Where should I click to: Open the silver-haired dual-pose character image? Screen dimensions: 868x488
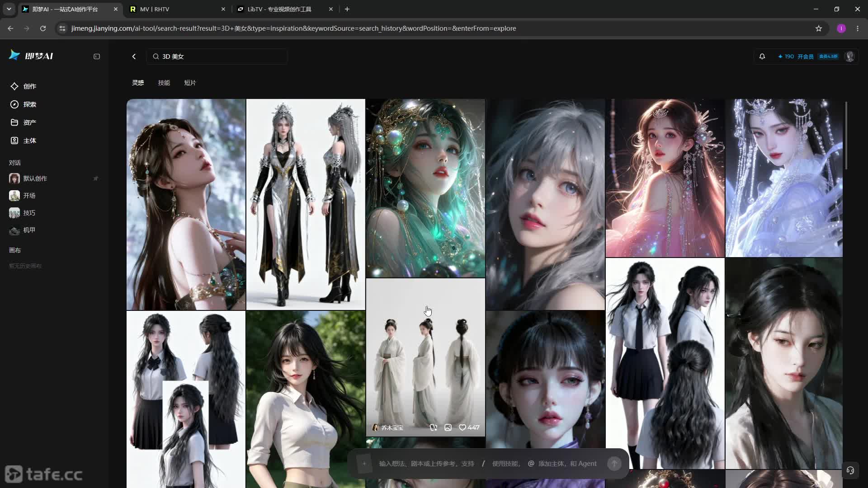tap(306, 204)
